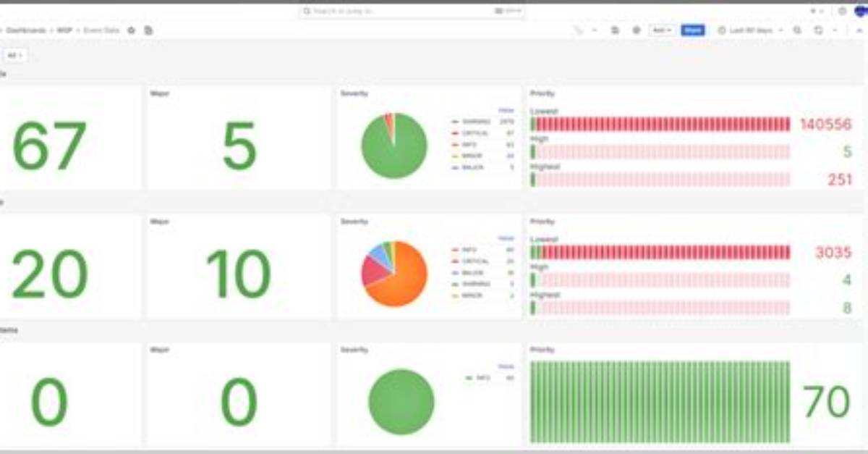The image size is (868, 454).
Task: Sort first Severity legend by Value header
Action: (506, 110)
